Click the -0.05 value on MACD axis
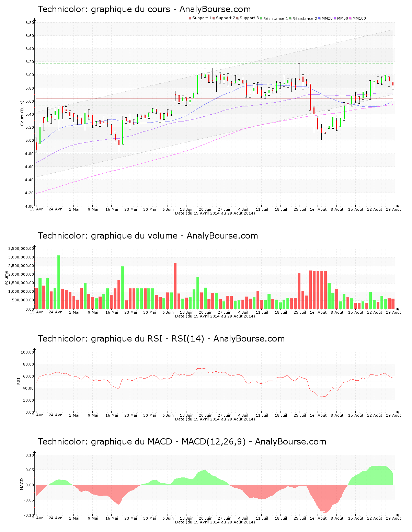The width and height of the screenshot is (412, 532). coord(29,500)
